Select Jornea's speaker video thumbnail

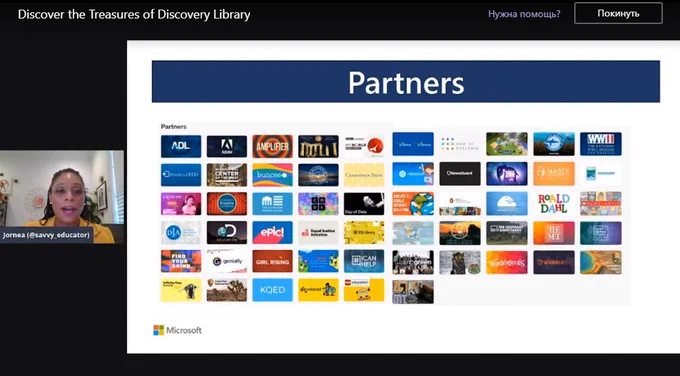(x=62, y=196)
